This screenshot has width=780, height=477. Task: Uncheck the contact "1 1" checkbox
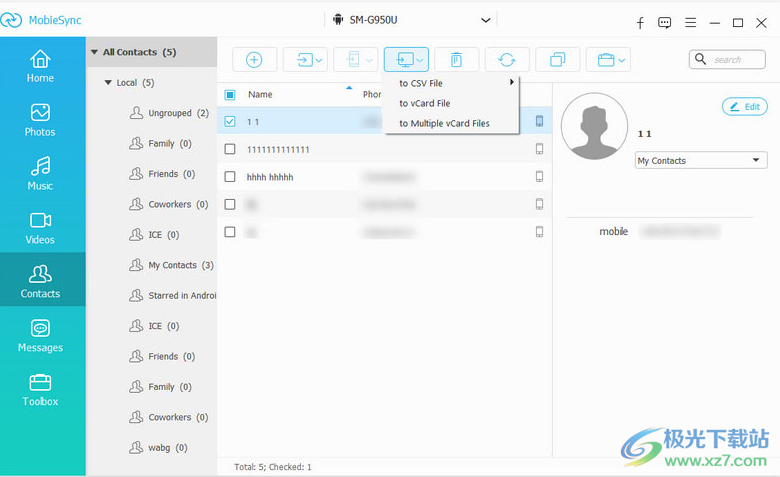(x=230, y=122)
